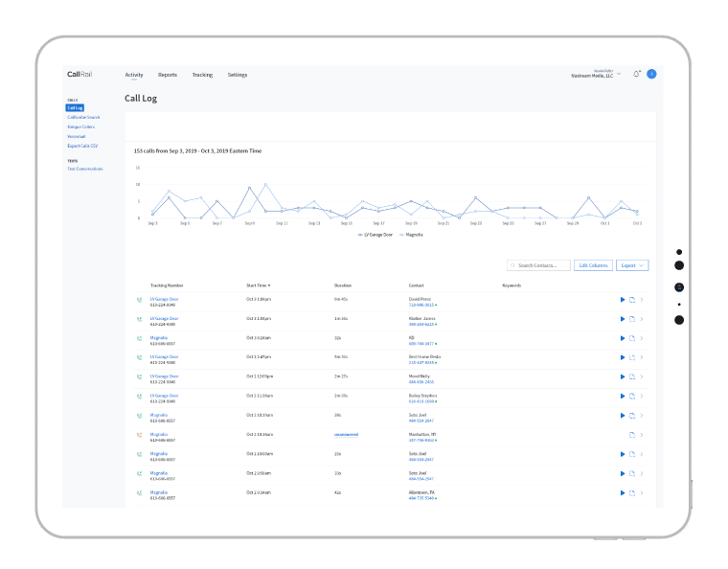Play recording for Best Home Resto call
This screenshot has height=569, width=728.
pyautogui.click(x=622, y=357)
